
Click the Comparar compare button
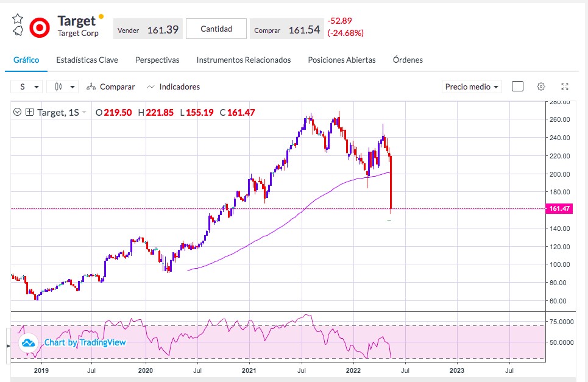[x=110, y=87]
